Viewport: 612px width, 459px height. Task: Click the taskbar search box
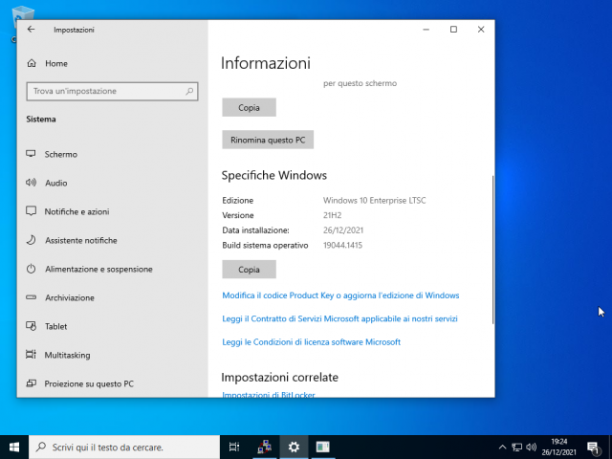pos(125,447)
